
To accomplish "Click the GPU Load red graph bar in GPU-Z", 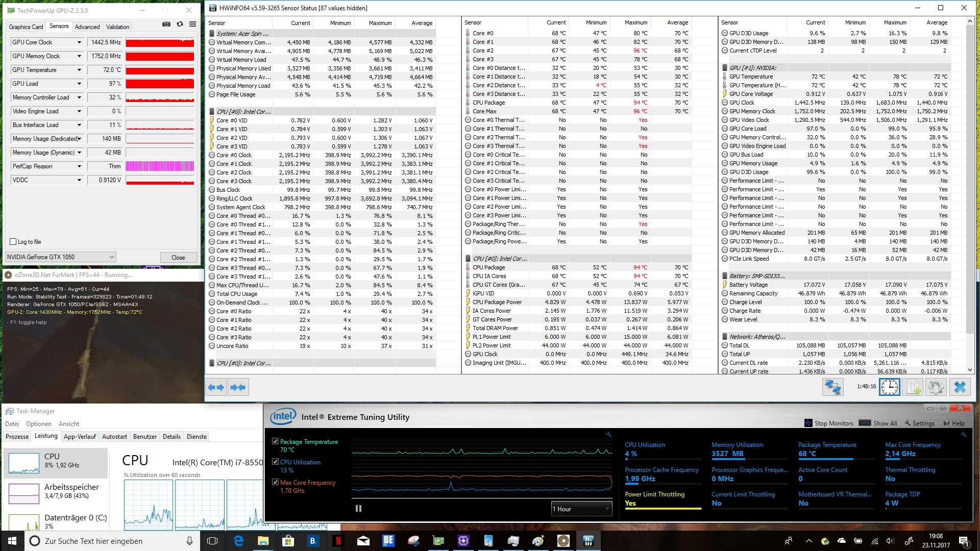I will pos(160,84).
